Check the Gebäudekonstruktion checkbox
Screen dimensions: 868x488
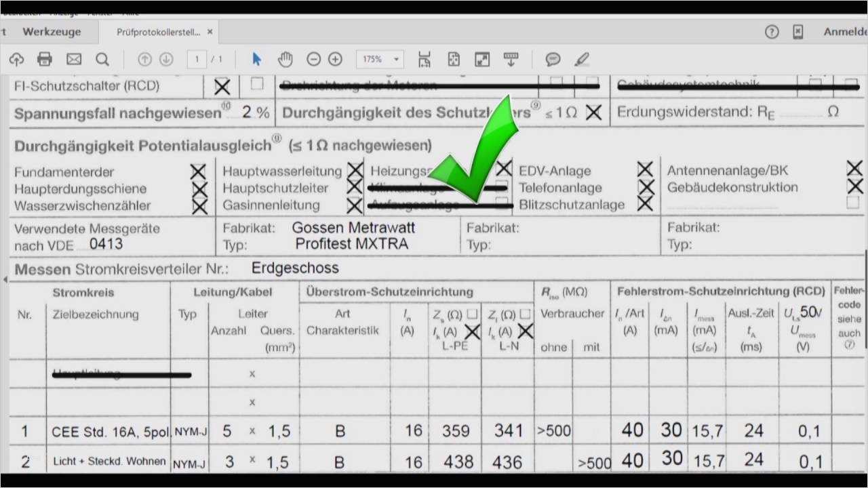(854, 188)
